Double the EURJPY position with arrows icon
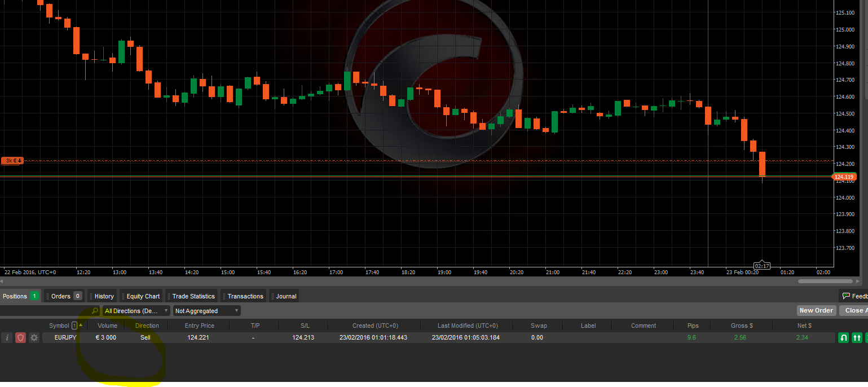 (857, 337)
